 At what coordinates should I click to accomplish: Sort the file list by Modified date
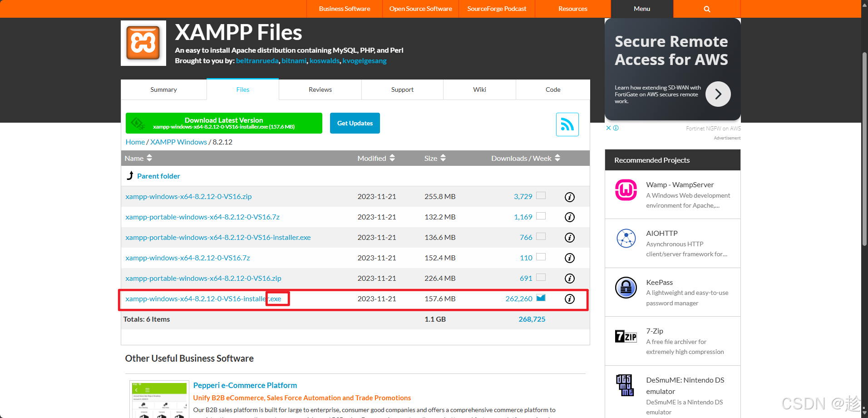[376, 158]
